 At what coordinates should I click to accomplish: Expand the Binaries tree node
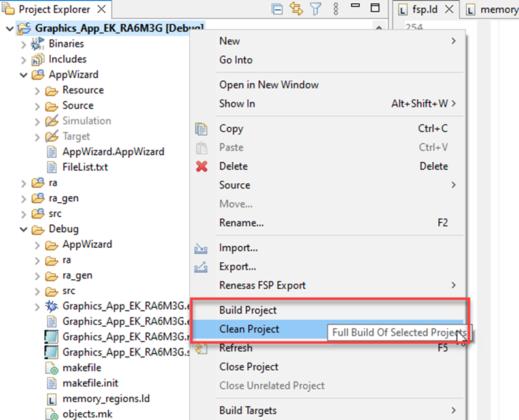[x=24, y=44]
